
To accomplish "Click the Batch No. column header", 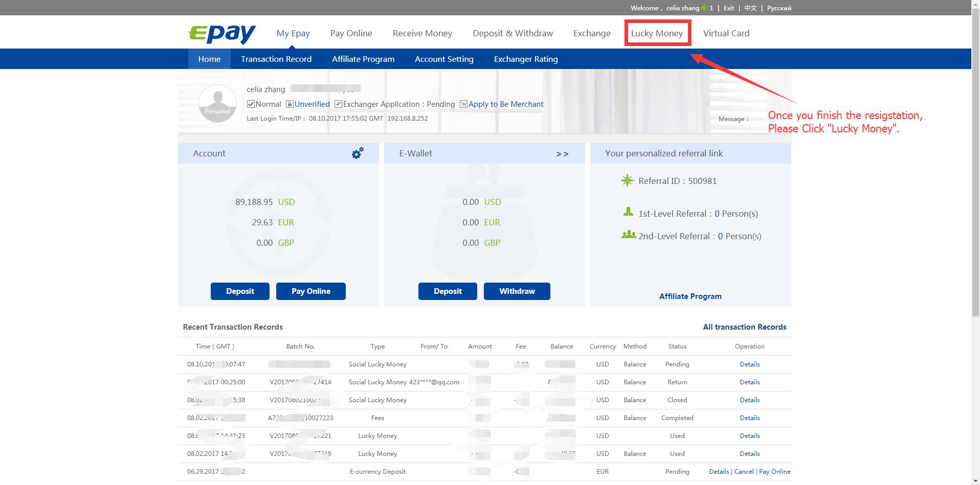I will [x=300, y=347].
